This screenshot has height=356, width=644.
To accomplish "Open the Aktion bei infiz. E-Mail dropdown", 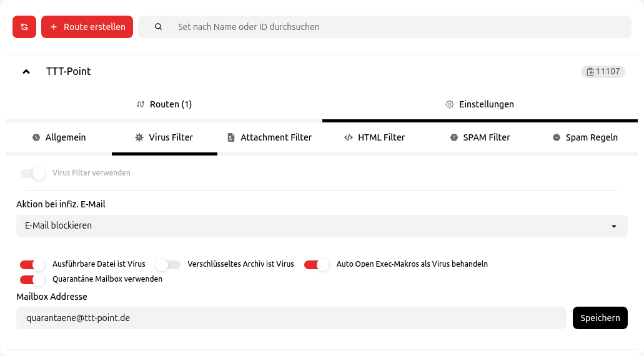I will point(322,226).
